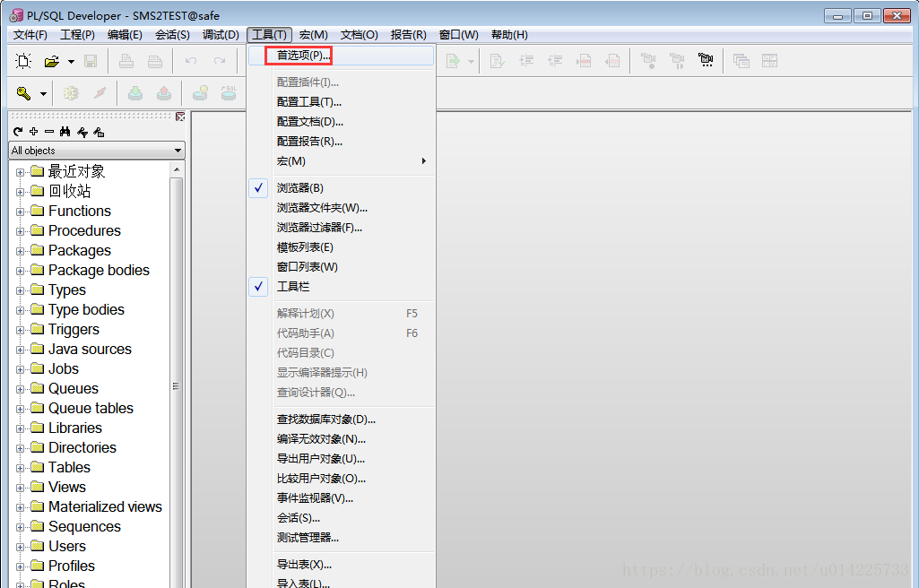The image size is (919, 588).
Task: Click the browser filter funnel icon
Action: [82, 133]
